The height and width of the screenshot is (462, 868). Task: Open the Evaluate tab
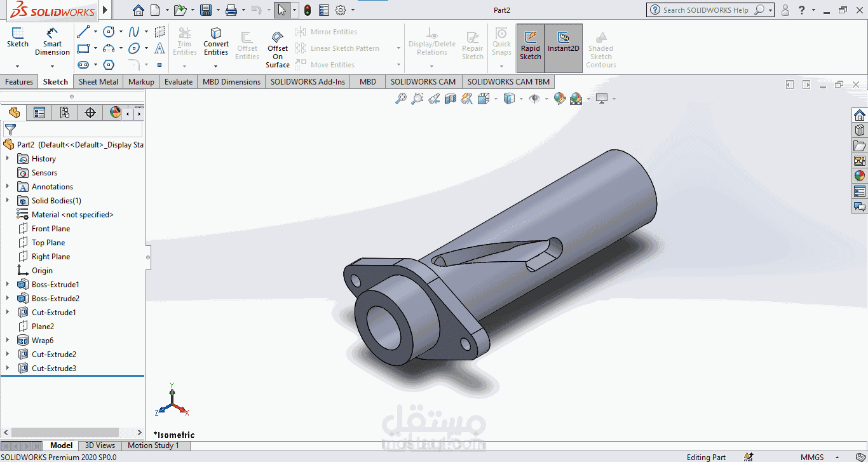pos(179,81)
